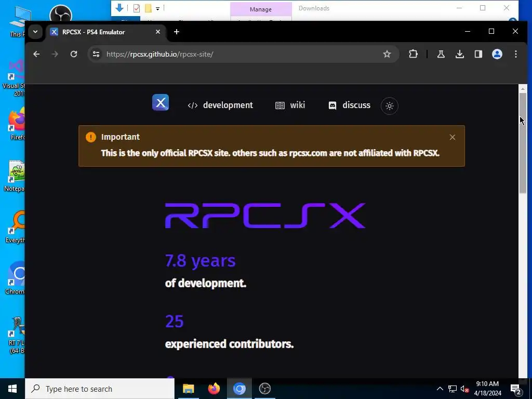Open OBS Studio from the taskbar
Image resolution: width=532 pixels, height=399 pixels.
(x=264, y=389)
